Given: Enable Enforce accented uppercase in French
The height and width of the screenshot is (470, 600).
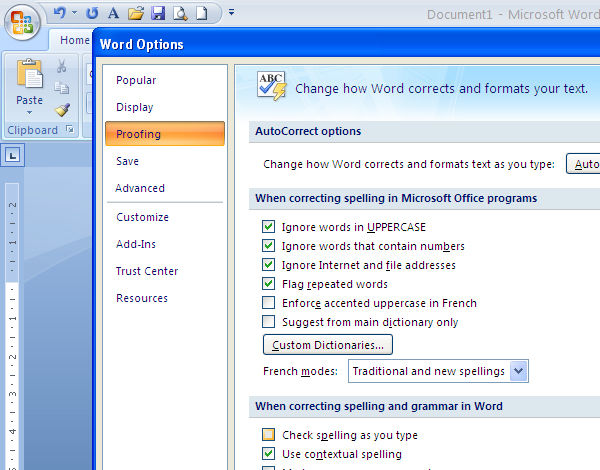Looking at the screenshot, I should [268, 303].
